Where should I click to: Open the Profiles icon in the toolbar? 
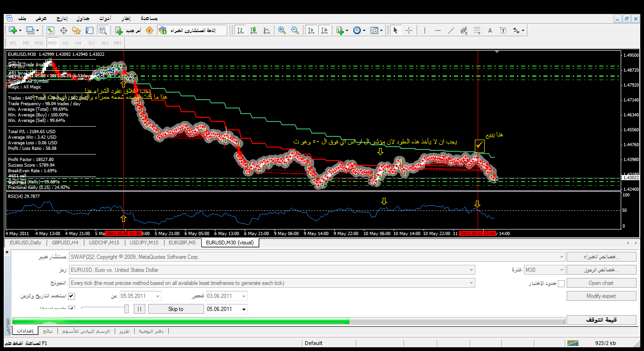coord(30,30)
